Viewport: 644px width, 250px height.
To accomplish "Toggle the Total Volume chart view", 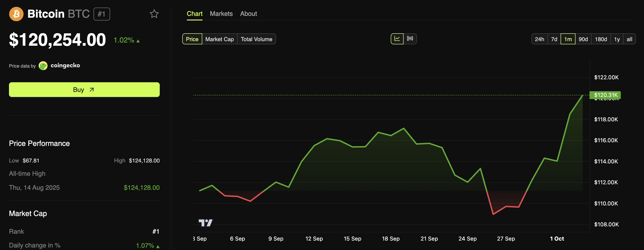I will point(256,39).
